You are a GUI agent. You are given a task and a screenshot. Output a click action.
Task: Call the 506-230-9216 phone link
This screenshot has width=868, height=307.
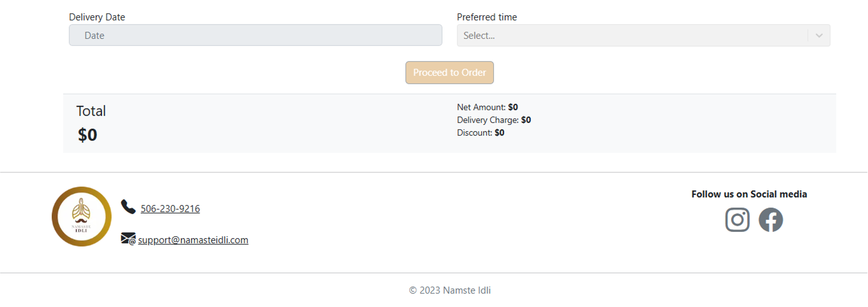(170, 209)
